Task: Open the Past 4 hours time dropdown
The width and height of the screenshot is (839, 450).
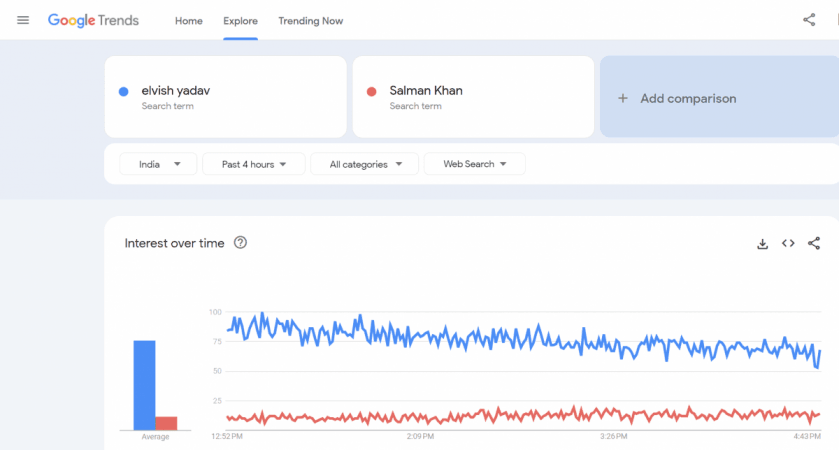Action: (x=254, y=164)
